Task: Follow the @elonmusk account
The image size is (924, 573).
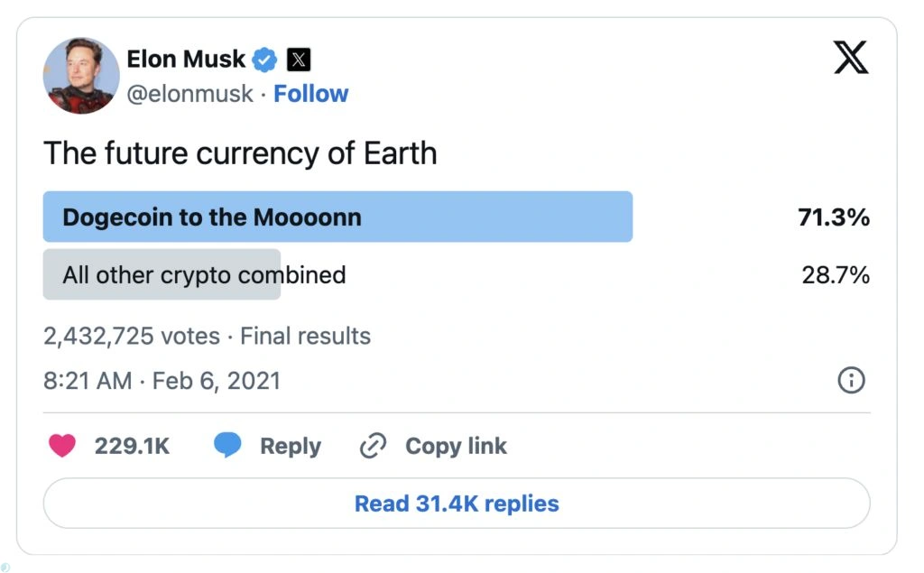Action: (310, 94)
